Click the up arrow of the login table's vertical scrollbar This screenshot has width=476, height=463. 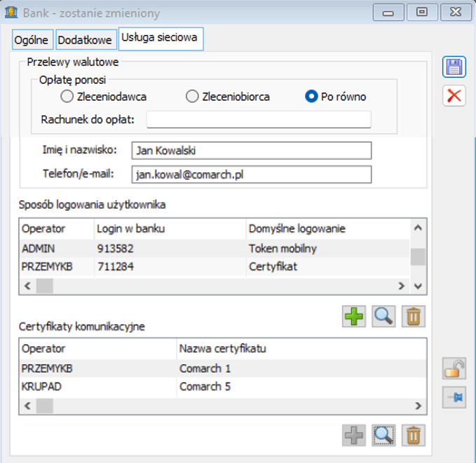pyautogui.click(x=418, y=228)
